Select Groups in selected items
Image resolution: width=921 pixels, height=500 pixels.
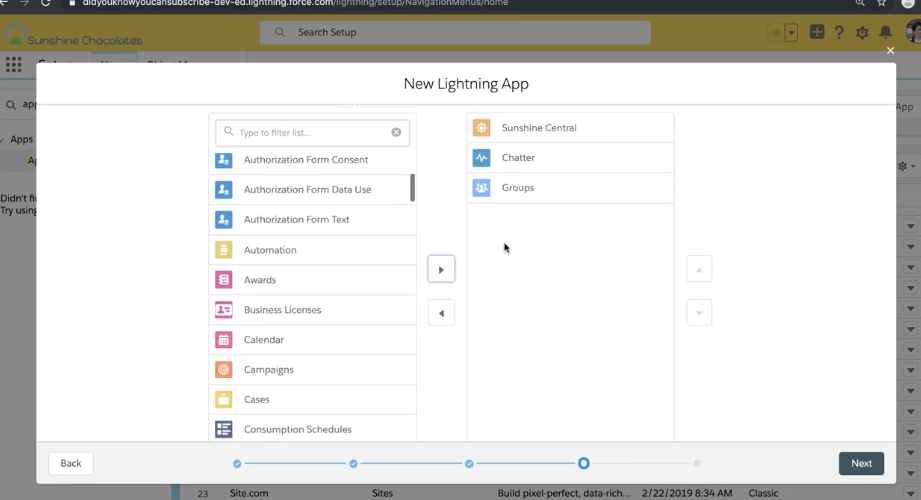(570, 188)
